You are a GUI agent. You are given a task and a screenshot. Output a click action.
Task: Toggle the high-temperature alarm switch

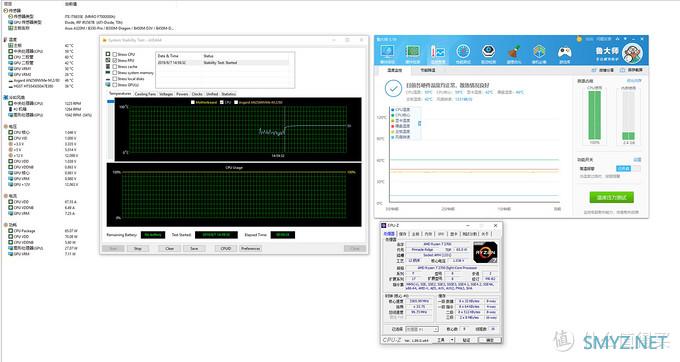(x=628, y=169)
